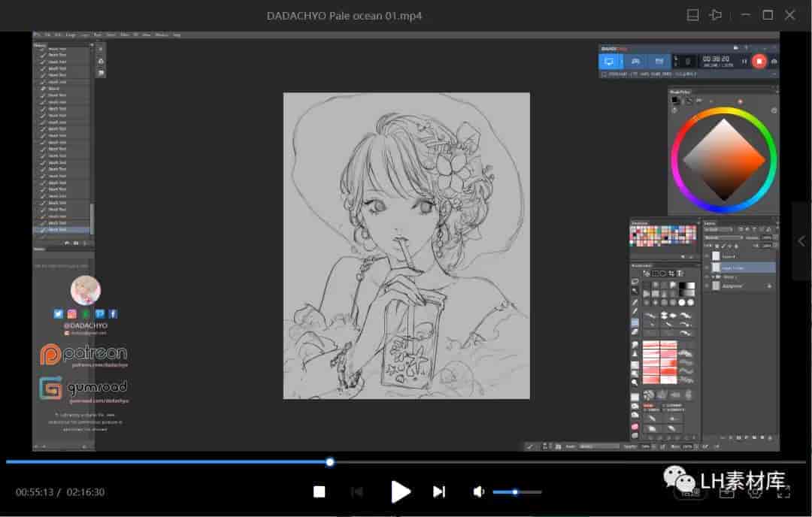Click the 00:55:13 elapsed time text
This screenshot has height=517, width=812.
[x=34, y=492]
